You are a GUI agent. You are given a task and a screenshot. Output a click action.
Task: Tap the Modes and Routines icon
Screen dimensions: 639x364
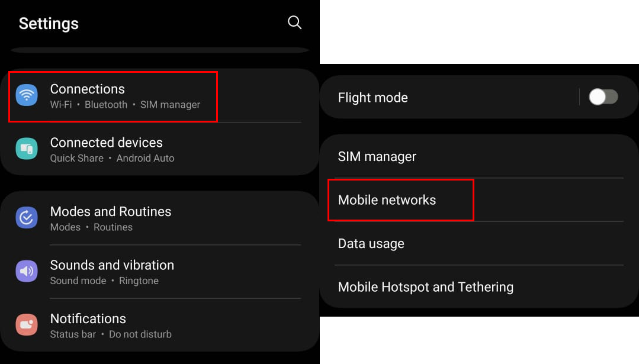coord(27,218)
